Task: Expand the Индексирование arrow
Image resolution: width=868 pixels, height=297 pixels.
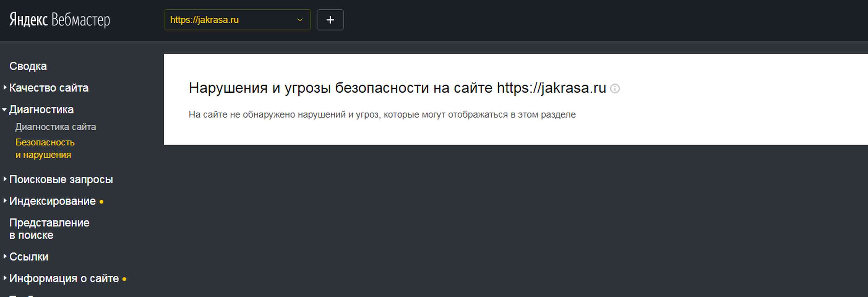Action: (5, 201)
